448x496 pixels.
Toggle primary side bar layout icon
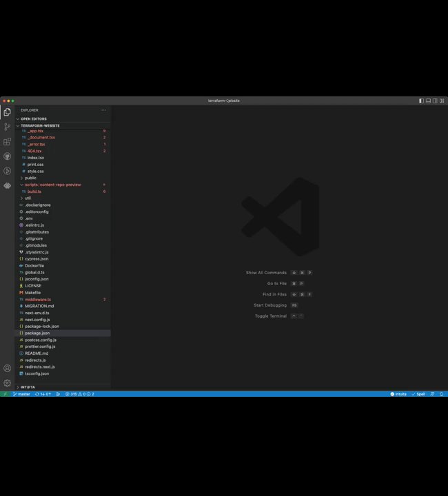tap(421, 101)
